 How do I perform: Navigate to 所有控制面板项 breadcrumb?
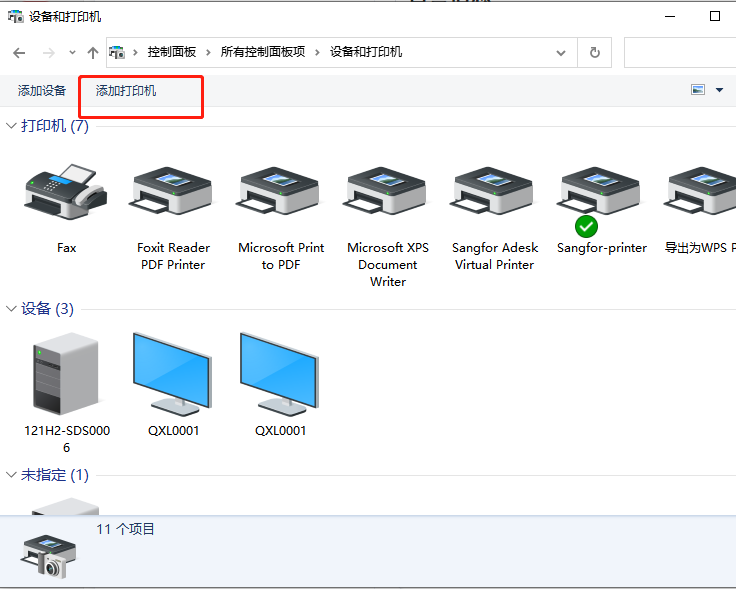(263, 52)
